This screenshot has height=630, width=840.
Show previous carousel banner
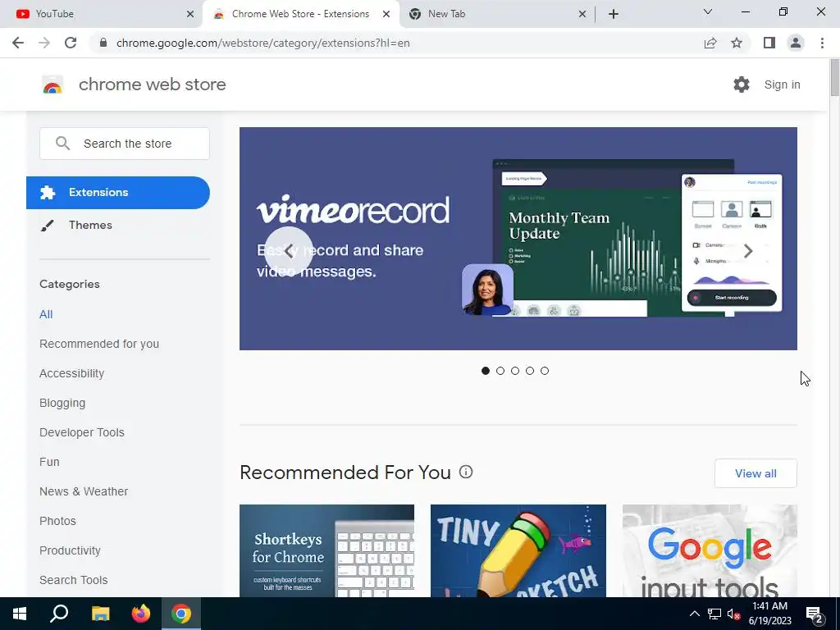point(288,251)
